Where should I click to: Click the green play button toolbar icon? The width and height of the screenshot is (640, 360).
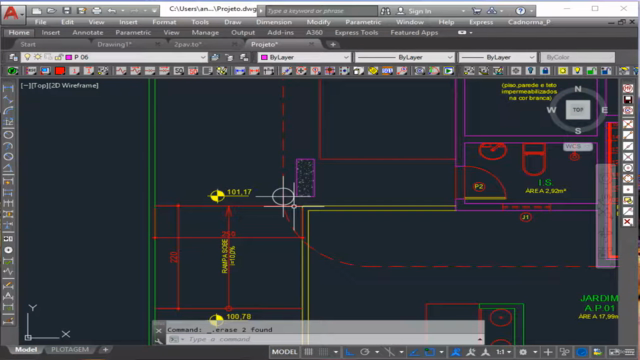(449, 71)
